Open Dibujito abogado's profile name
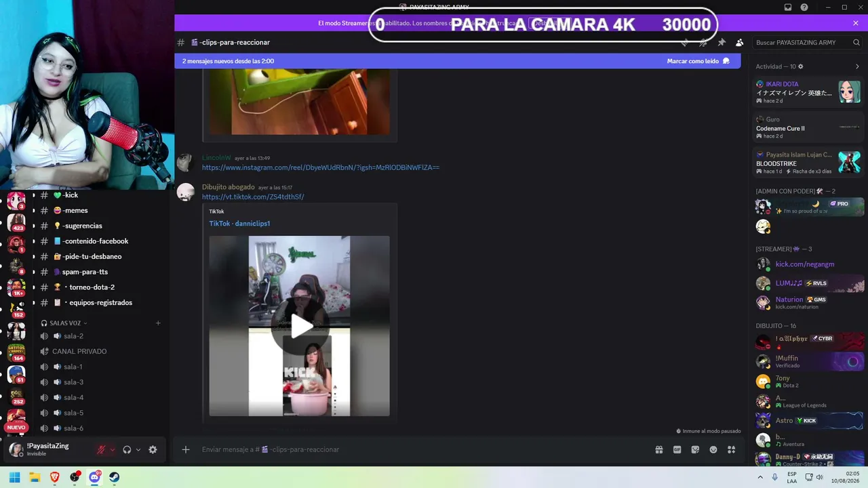 [x=229, y=187]
